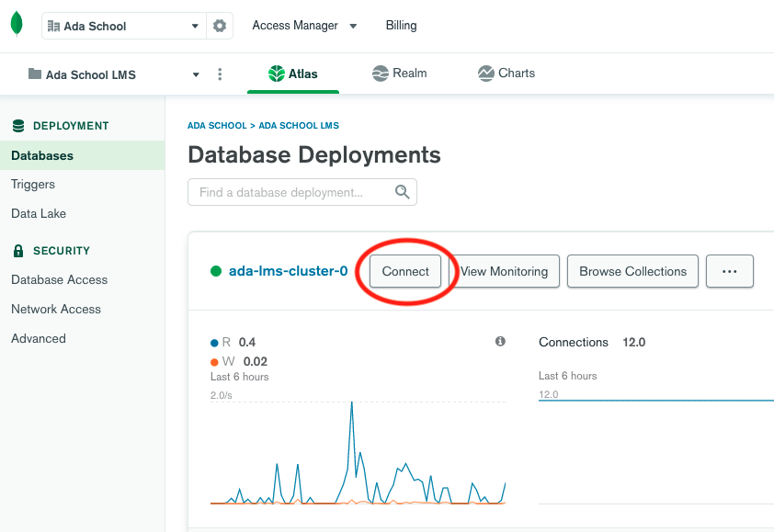Screen dimensions: 774x532
Task: Open the project options three-dot menu
Action: pyautogui.click(x=220, y=74)
